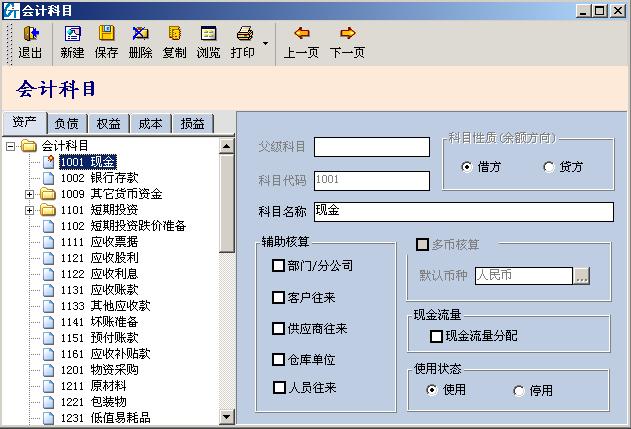Select the 借方 radio button
Screen dimensions: 631x429
pos(467,167)
